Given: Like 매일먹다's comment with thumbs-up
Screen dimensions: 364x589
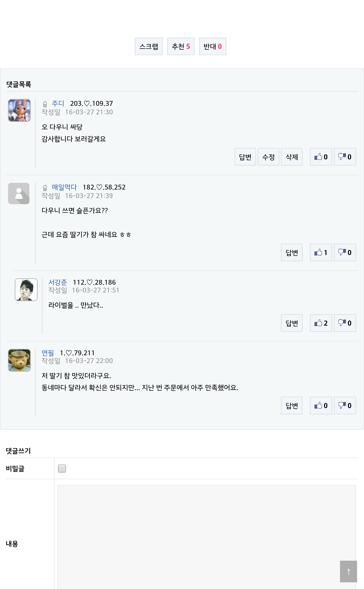Looking at the screenshot, I should tap(321, 253).
